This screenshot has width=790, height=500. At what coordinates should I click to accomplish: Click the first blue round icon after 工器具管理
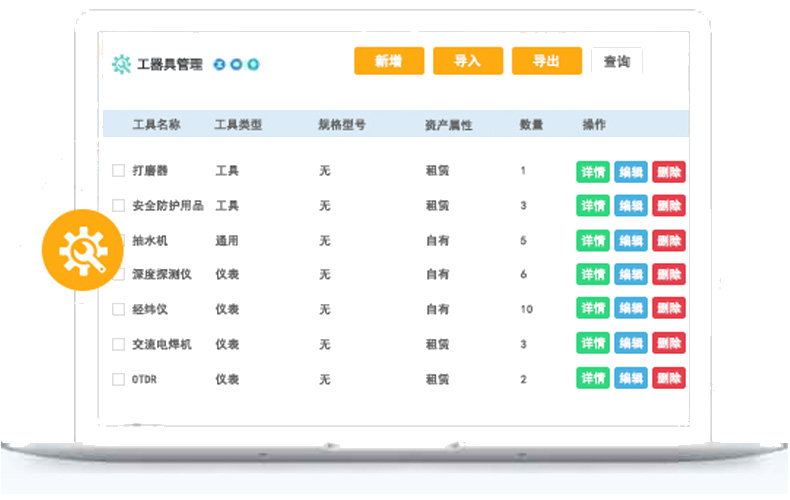(x=219, y=65)
